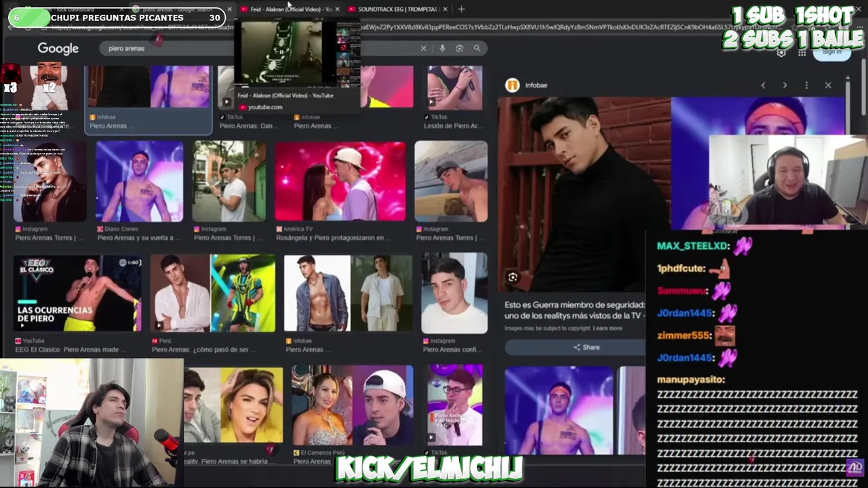Click the Infobae source favicon in preview
The width and height of the screenshot is (868, 488).
[x=512, y=85]
